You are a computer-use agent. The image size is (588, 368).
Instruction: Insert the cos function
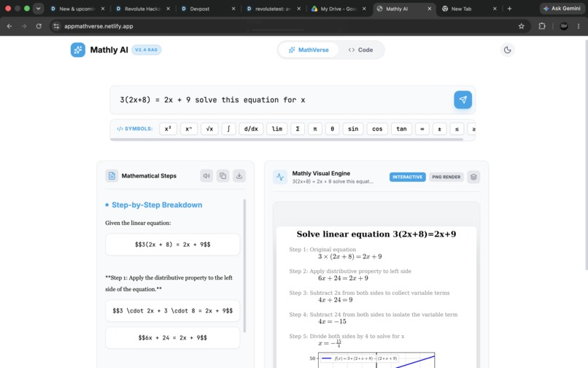[377, 129]
